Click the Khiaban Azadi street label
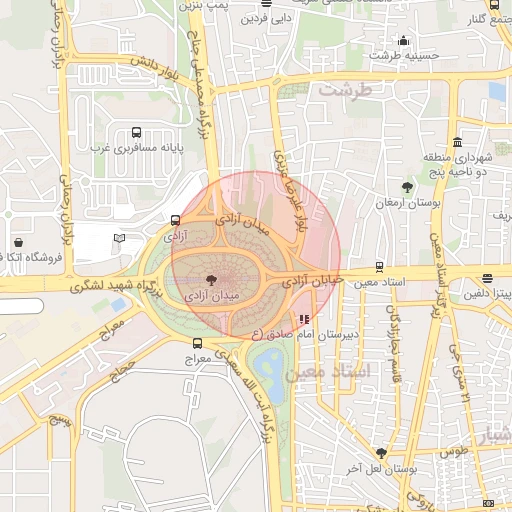Image resolution: width=512 pixels, height=512 pixels. coord(313,282)
